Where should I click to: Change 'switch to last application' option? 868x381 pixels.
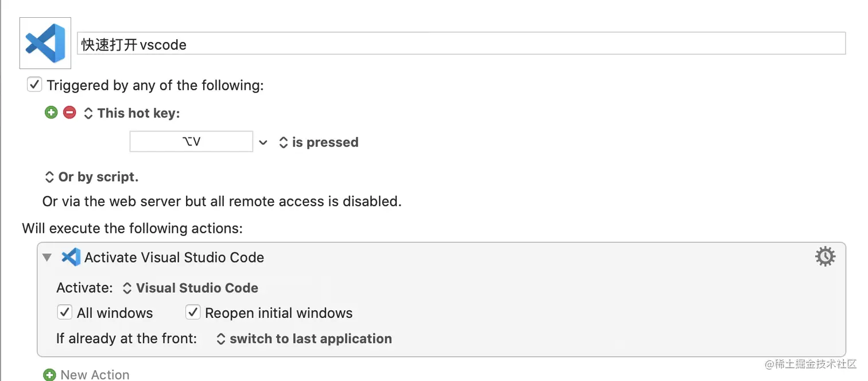click(x=304, y=339)
